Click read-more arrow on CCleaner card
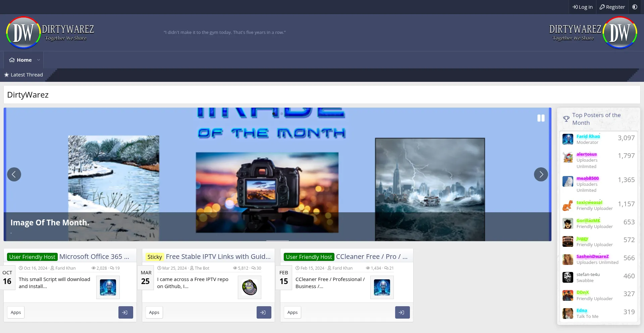The image size is (644, 333). (402, 313)
